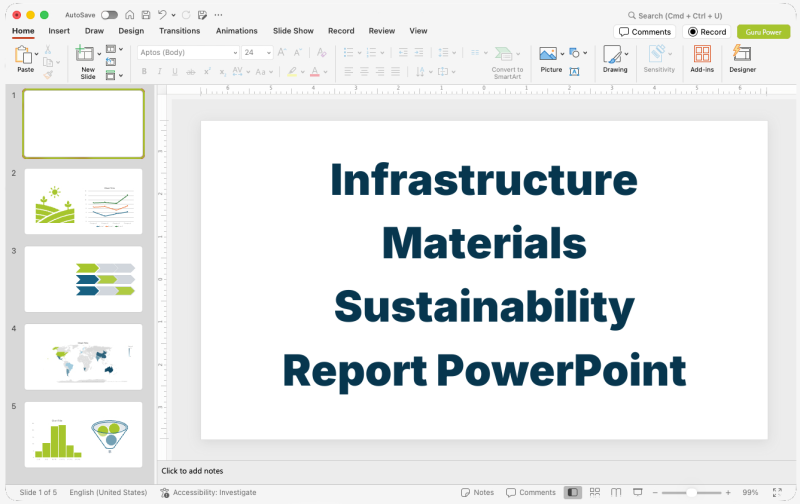Open the Draw tab

pos(94,31)
